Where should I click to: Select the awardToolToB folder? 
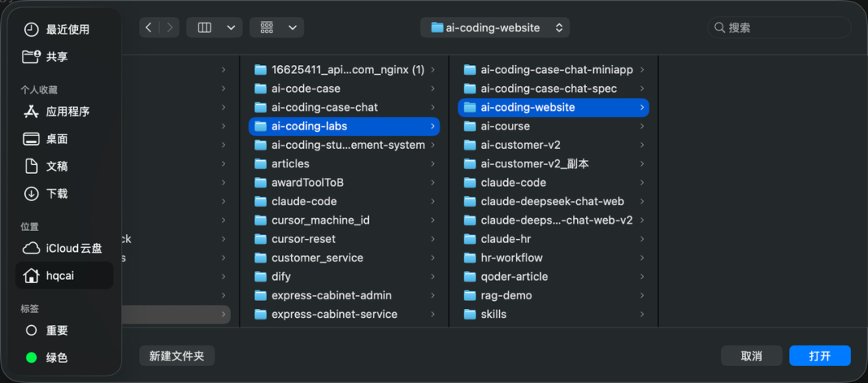coord(344,183)
